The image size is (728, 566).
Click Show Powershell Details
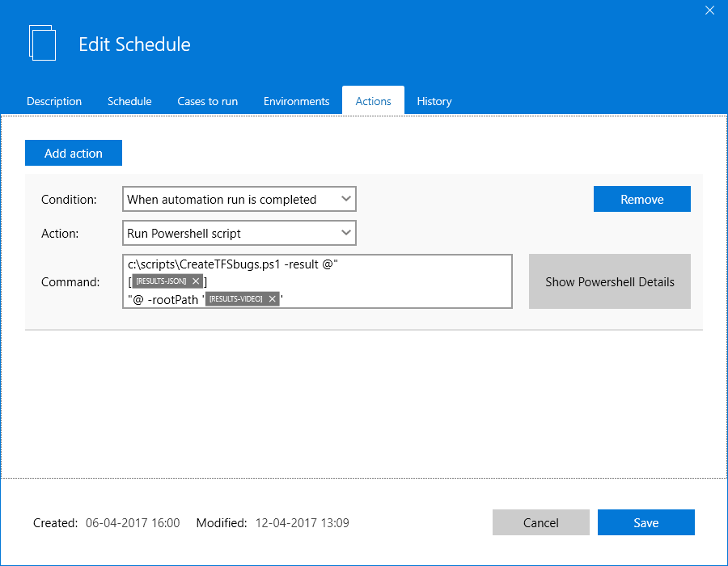click(x=610, y=281)
